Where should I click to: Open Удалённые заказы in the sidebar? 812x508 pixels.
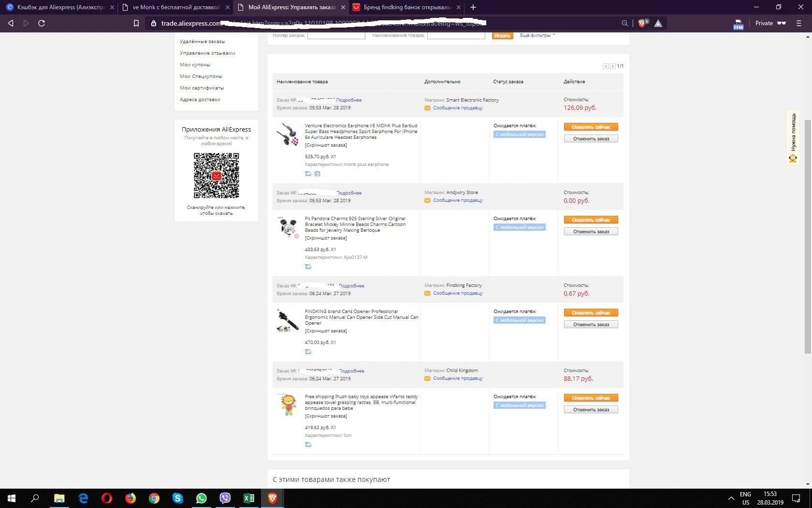click(x=203, y=42)
